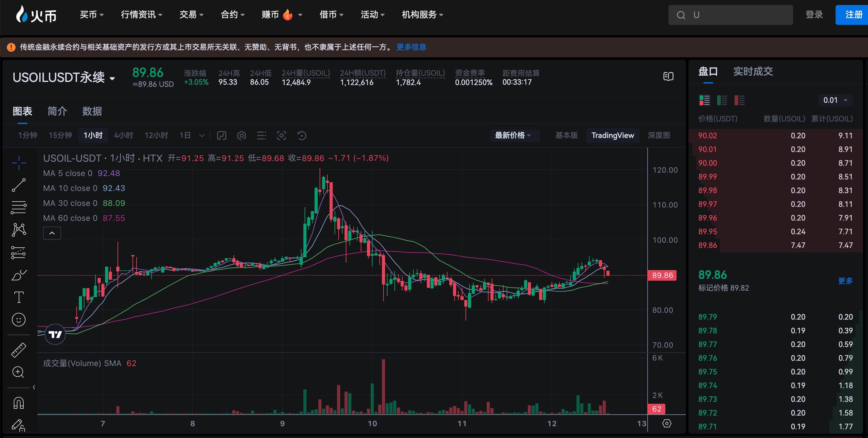Toggle sell-orders-only order book view
This screenshot has width=868, height=438.
click(740, 100)
